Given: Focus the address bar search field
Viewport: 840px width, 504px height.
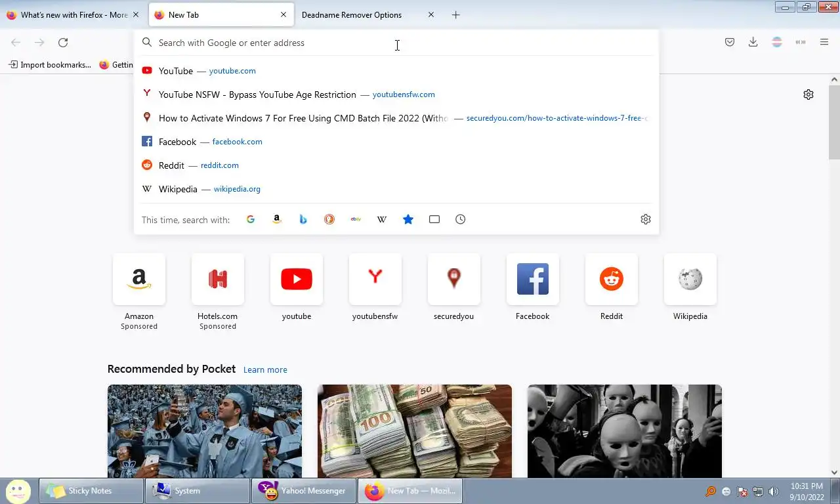Looking at the screenshot, I should [396, 43].
